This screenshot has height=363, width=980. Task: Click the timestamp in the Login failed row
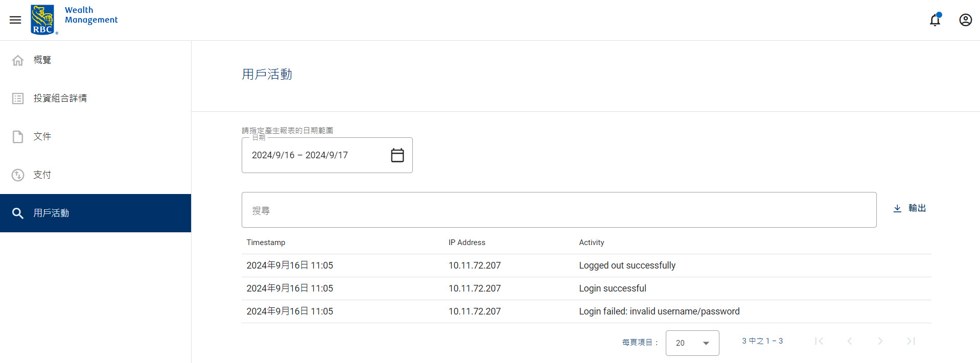290,311
